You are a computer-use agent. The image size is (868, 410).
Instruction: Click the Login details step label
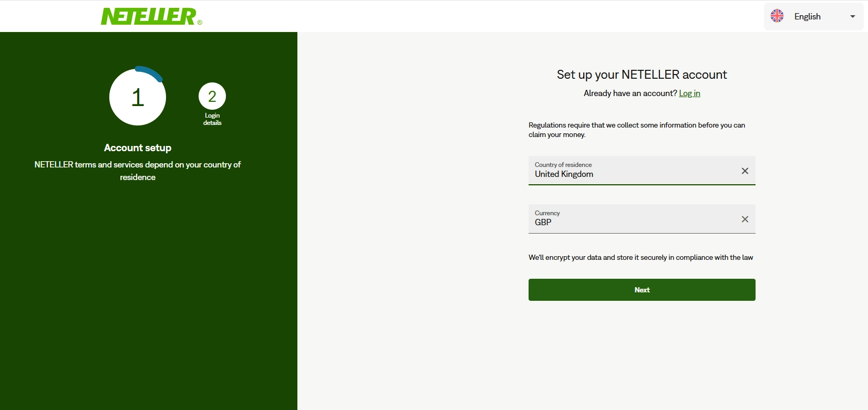coord(212,119)
